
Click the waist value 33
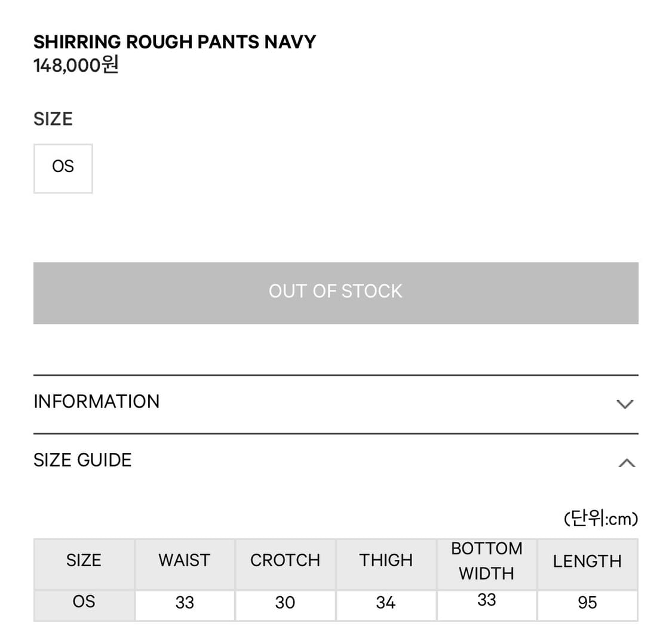[184, 603]
